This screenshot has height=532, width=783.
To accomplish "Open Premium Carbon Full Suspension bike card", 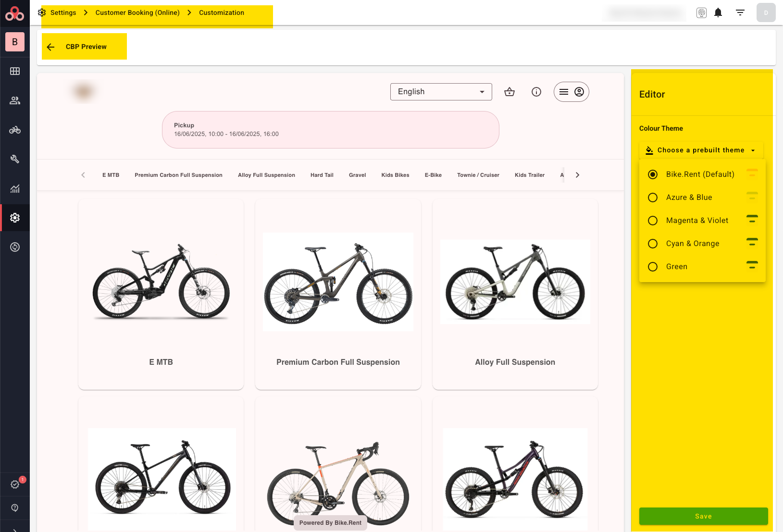I will (x=338, y=294).
